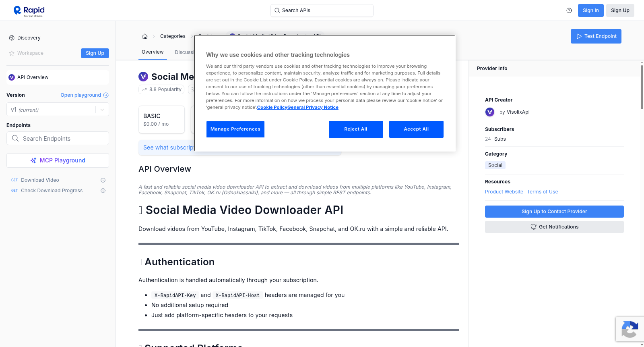Image resolution: width=644 pixels, height=347 pixels.
Task: Click the 8.8 Popularity trend badge
Action: 161,89
